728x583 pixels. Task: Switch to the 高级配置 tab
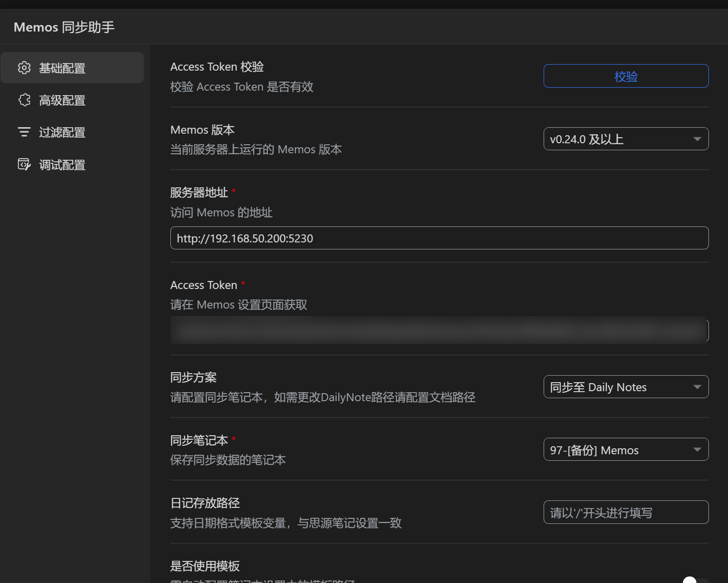[72, 100]
